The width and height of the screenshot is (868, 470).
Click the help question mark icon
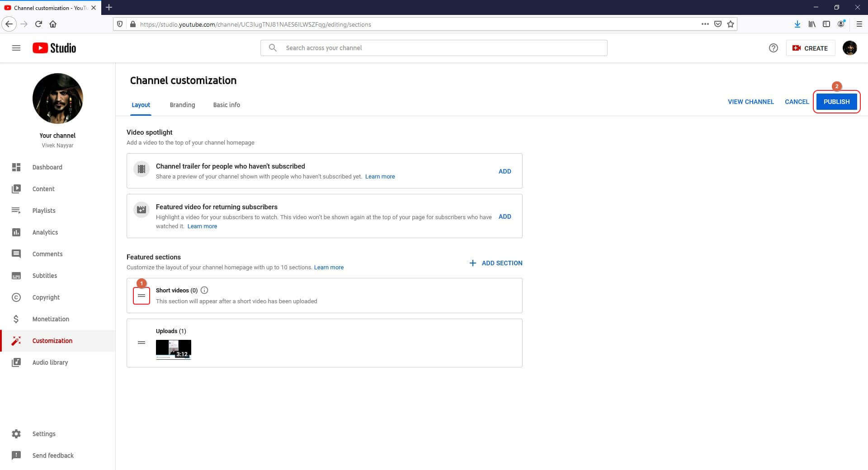tap(774, 48)
